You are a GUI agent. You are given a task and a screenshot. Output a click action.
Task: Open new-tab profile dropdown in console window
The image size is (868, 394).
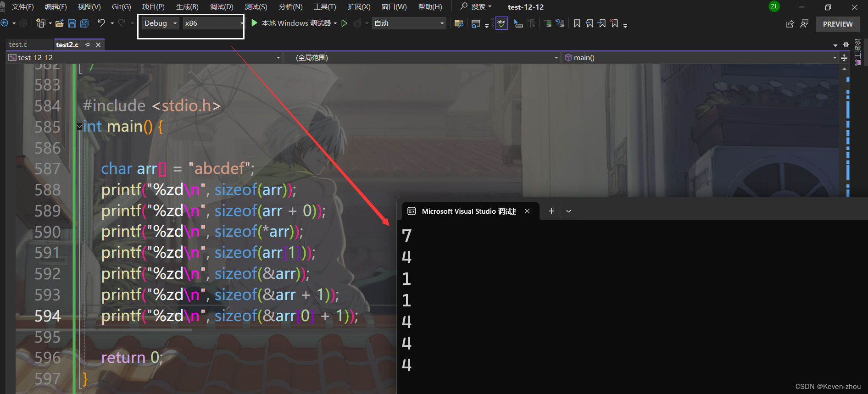click(568, 211)
